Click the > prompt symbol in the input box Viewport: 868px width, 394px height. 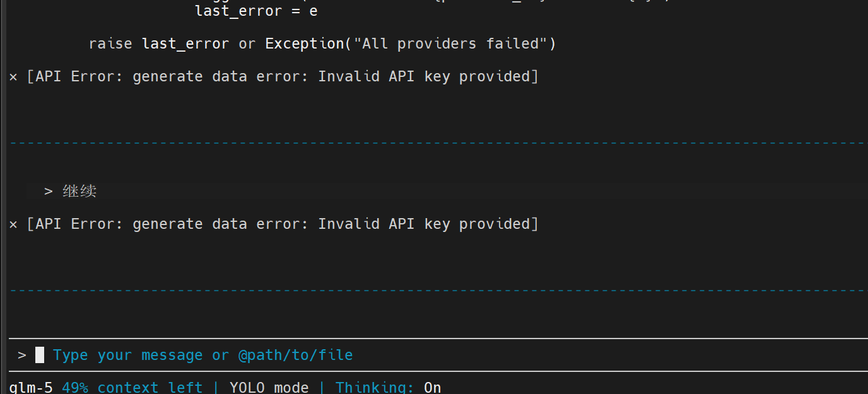(22, 356)
